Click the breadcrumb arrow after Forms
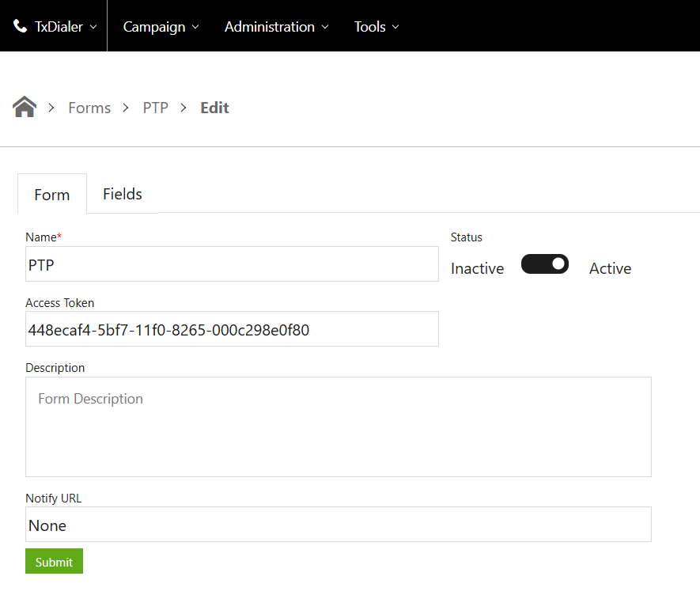Viewport: 700px width, 599px height. click(x=126, y=108)
